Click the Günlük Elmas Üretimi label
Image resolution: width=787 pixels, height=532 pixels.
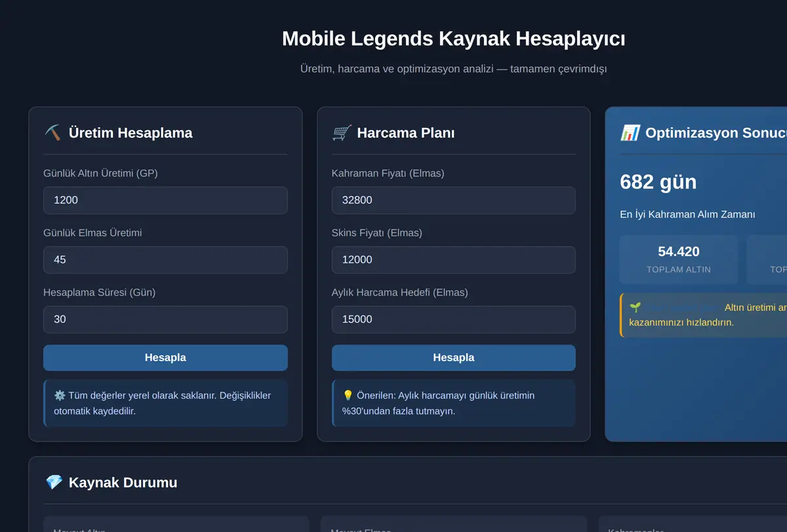[92, 233]
